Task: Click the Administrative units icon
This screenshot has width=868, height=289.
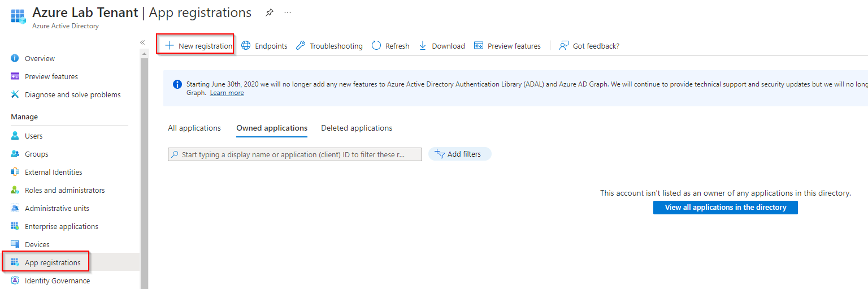Action: point(15,208)
